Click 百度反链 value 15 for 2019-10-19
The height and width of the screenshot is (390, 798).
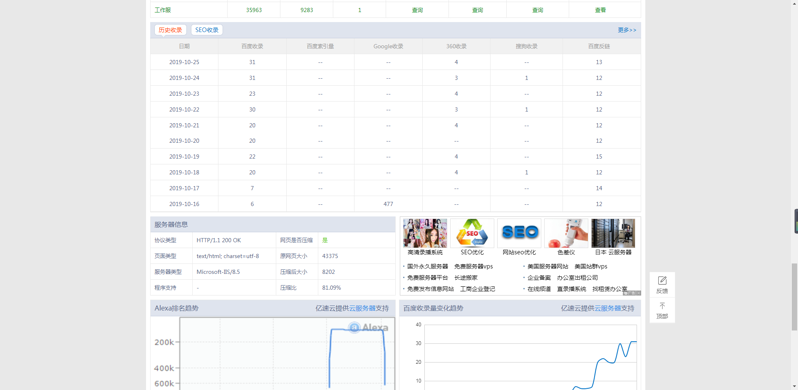[599, 157]
